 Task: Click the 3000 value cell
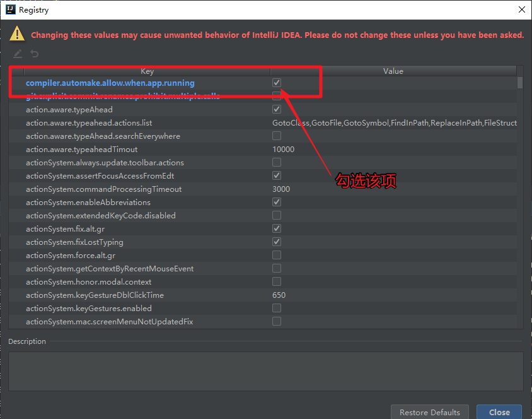(281, 189)
